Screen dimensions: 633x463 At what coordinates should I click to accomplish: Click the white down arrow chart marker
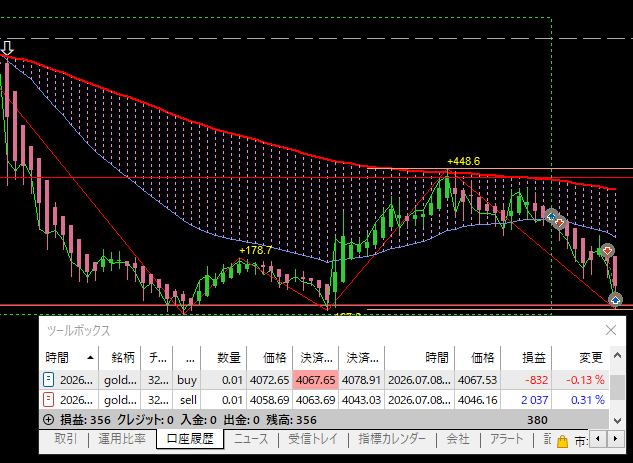[7, 48]
